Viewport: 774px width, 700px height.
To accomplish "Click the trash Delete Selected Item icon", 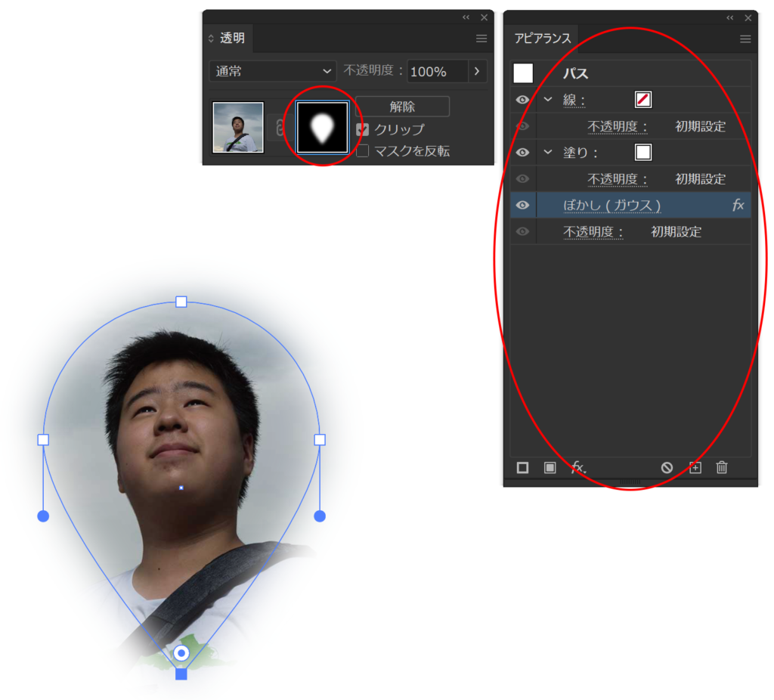I will coord(722,468).
